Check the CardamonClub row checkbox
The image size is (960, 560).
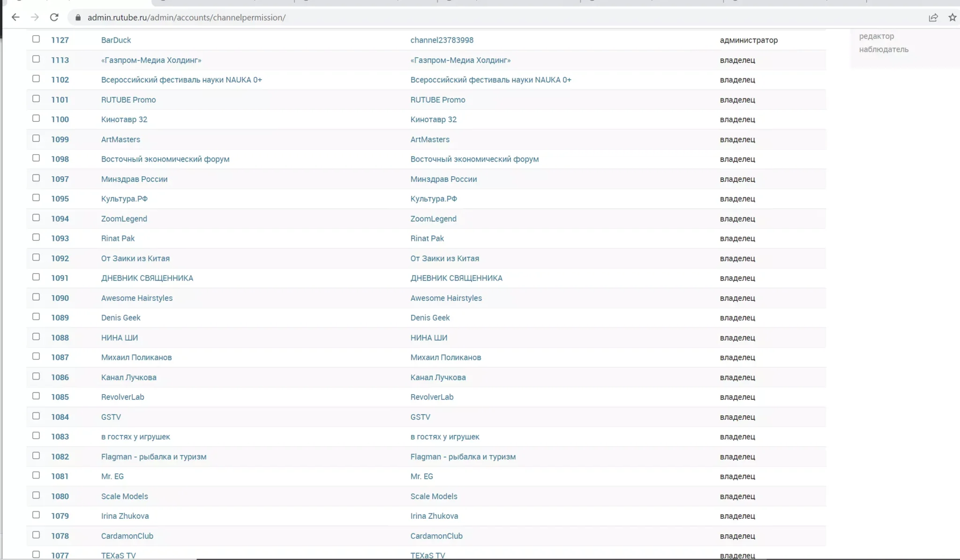[x=36, y=535]
